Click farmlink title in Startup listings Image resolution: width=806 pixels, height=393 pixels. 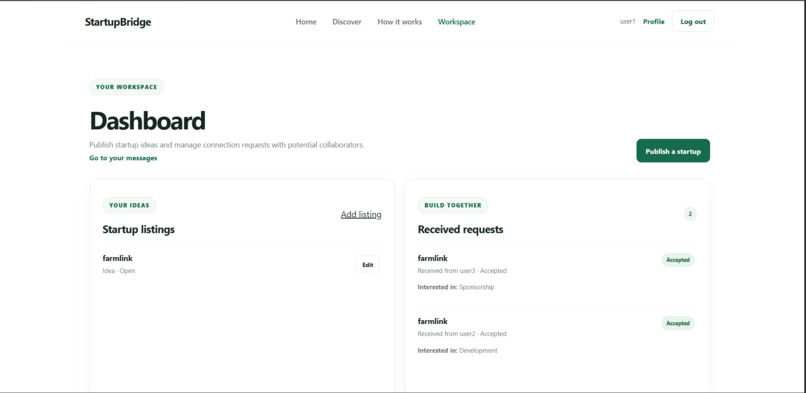pyautogui.click(x=118, y=258)
